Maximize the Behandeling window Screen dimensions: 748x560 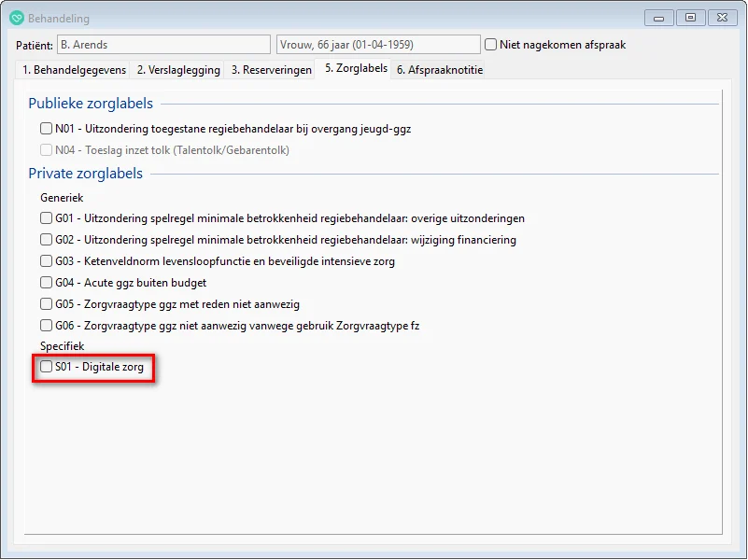[x=690, y=17]
